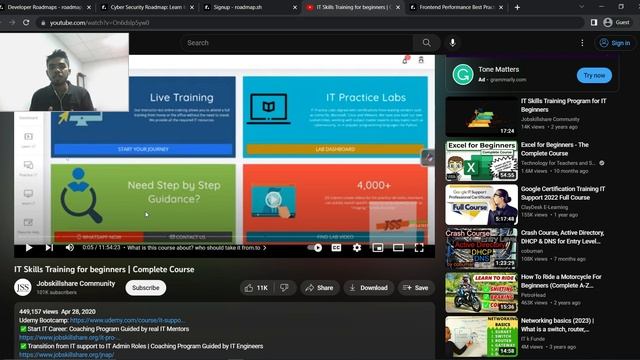Viewport: 640px width, 360px height.
Task: Mute the video volume
Action: pos(70,248)
